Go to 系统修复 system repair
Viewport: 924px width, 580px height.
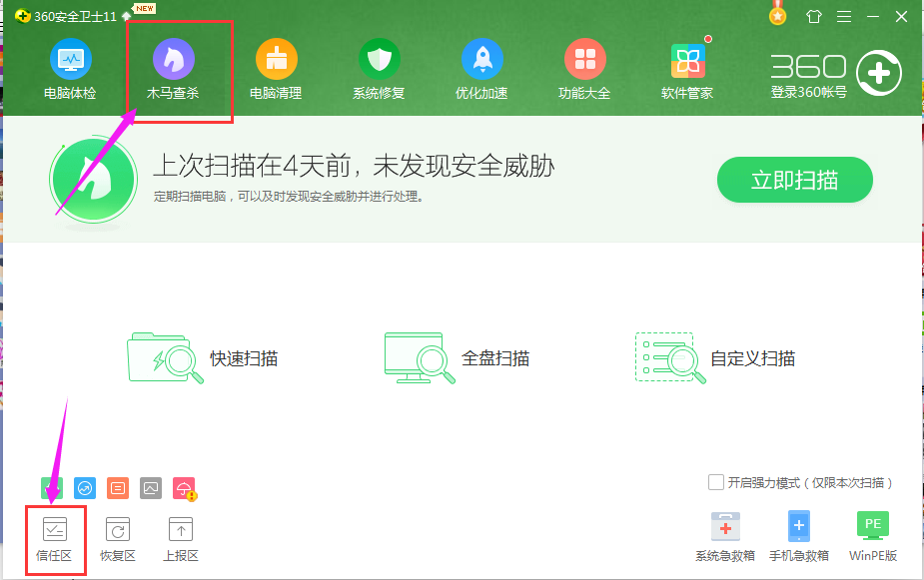[x=379, y=69]
